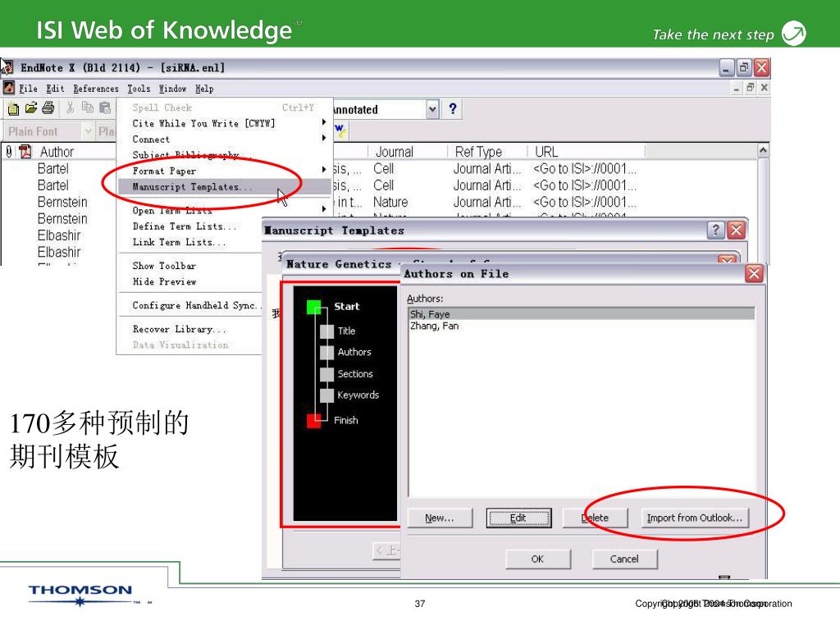Screen dimensions: 840x630
Task: Click the red Finish step square
Action: (x=313, y=421)
